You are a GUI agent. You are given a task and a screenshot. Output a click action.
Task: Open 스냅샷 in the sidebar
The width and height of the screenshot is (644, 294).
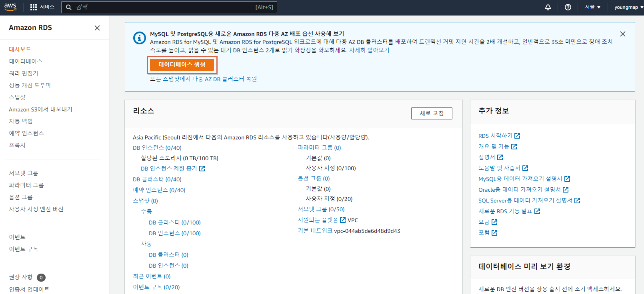(x=17, y=97)
